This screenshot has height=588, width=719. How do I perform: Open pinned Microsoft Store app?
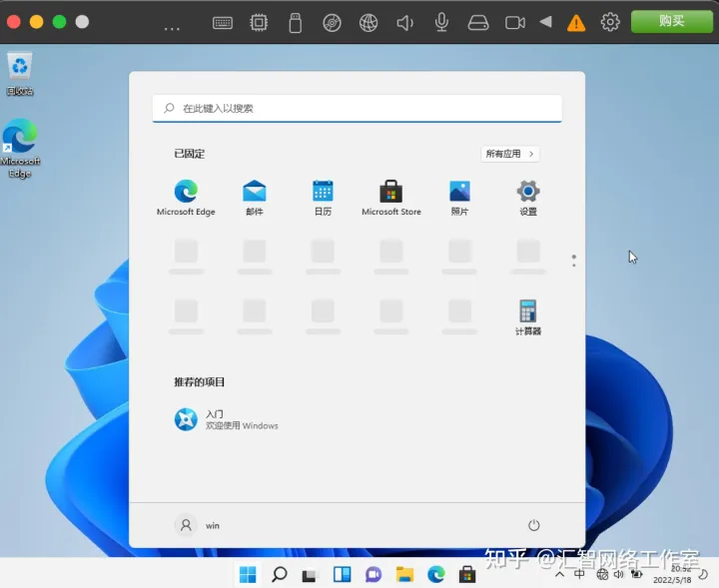point(391,198)
